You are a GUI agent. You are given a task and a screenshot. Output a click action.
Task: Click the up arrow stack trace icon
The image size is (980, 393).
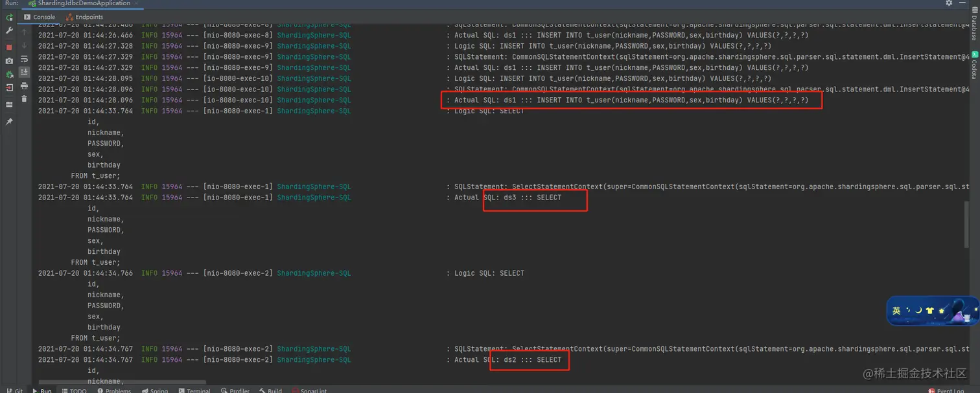tap(24, 32)
